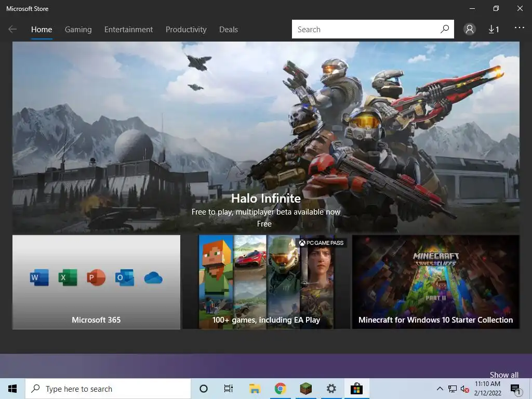Click the network status tray icon

[453, 389]
